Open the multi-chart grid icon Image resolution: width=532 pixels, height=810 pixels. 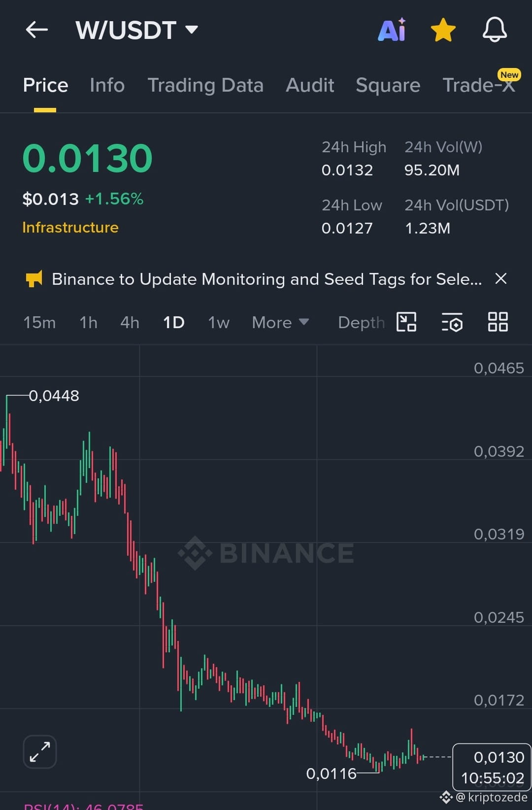pos(498,322)
